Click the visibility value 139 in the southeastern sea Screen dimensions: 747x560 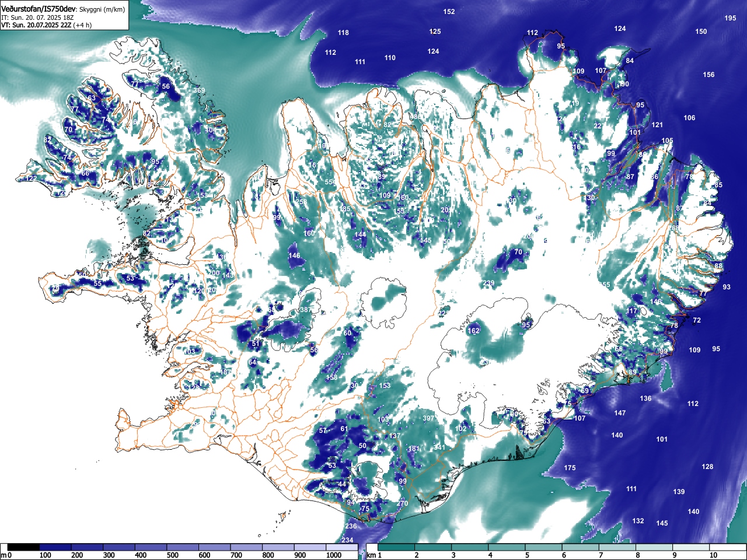pos(679,492)
